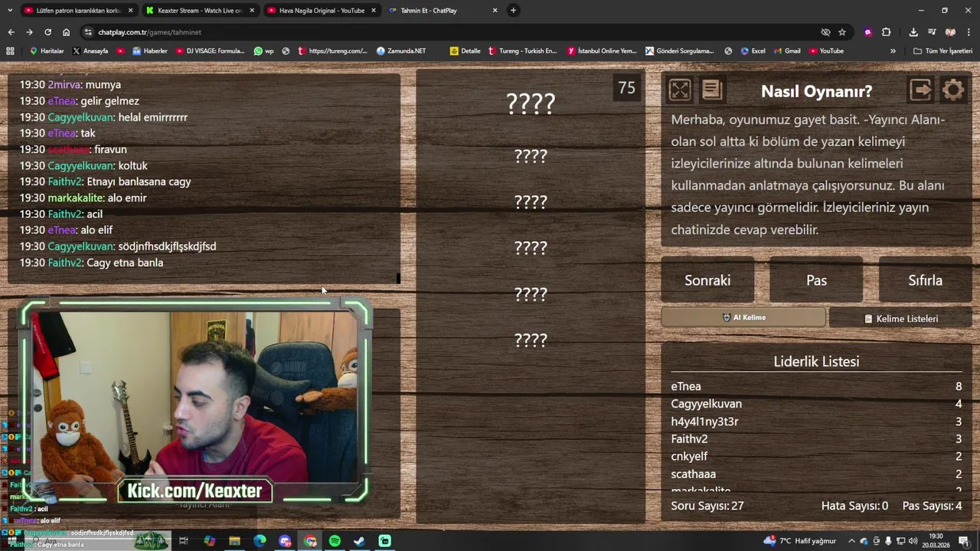Open browser downloads icon
This screenshot has height=551, width=980.
click(913, 32)
